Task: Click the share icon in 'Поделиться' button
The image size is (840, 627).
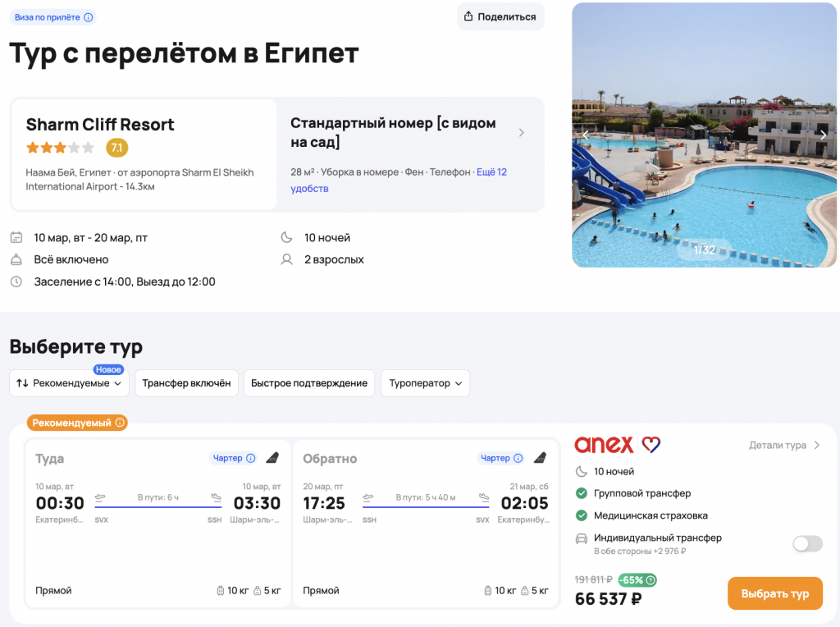Action: click(468, 16)
